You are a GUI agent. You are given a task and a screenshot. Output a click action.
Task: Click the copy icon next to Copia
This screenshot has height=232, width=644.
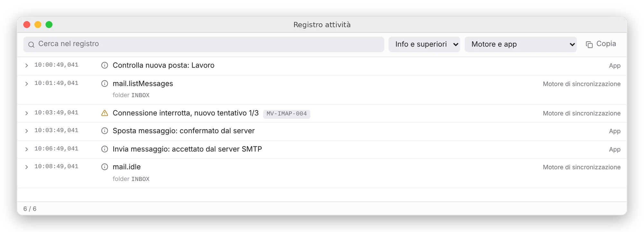(589, 45)
